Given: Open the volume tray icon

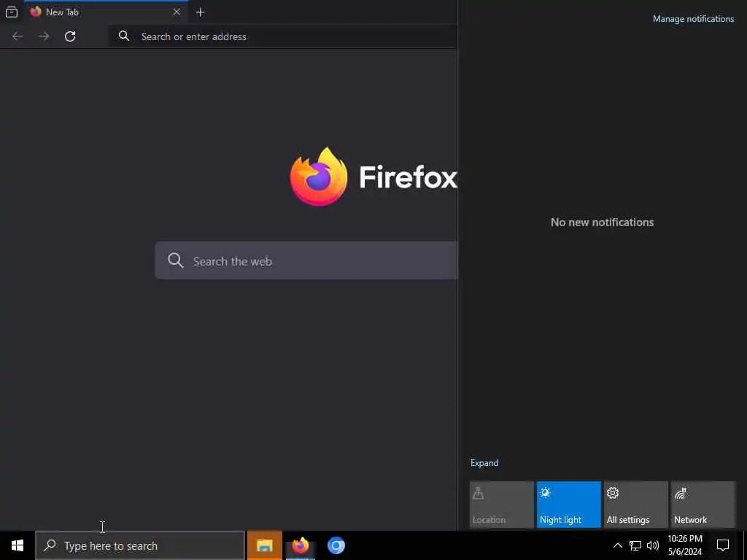Looking at the screenshot, I should click(x=653, y=545).
